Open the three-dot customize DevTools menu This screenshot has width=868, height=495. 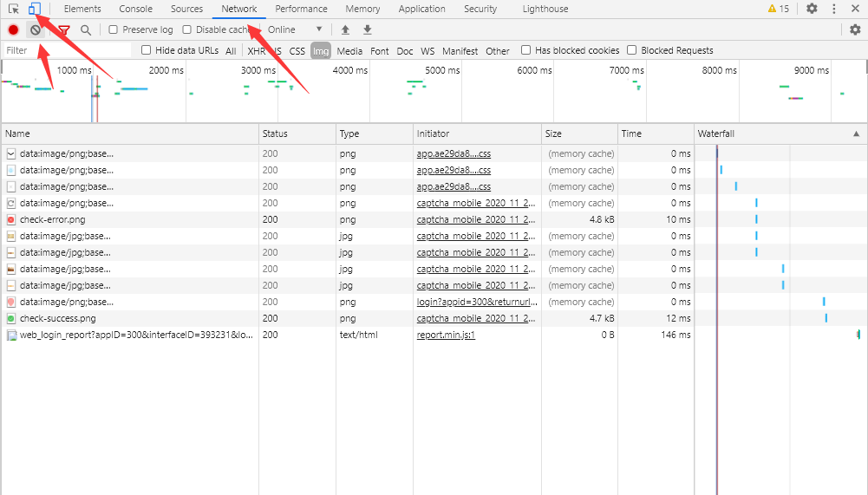click(834, 9)
